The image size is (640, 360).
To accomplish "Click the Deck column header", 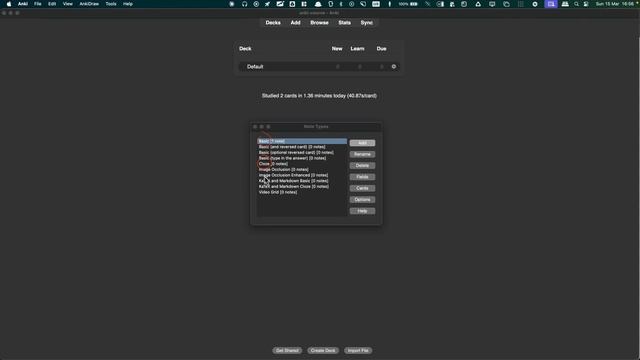I will tap(245, 49).
